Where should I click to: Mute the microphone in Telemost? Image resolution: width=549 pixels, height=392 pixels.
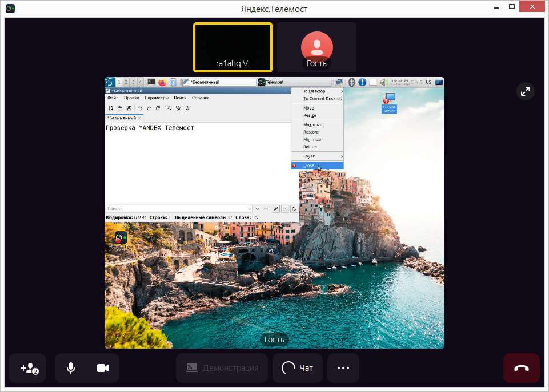(x=71, y=368)
